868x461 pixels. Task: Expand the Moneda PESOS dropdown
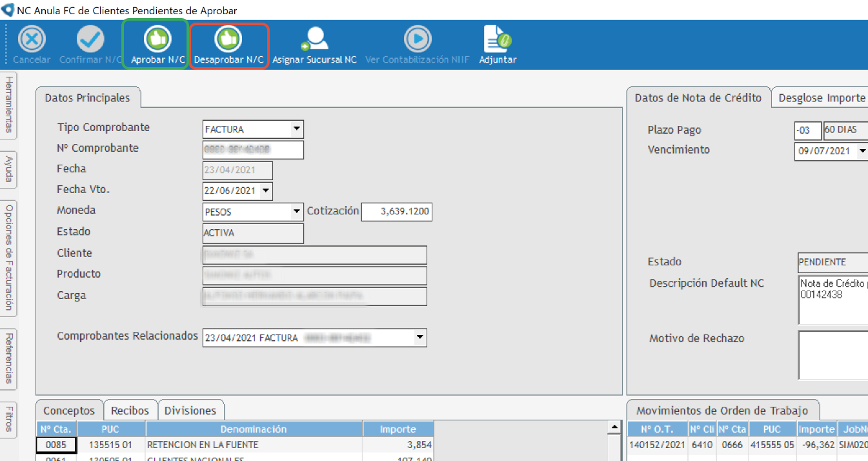296,212
